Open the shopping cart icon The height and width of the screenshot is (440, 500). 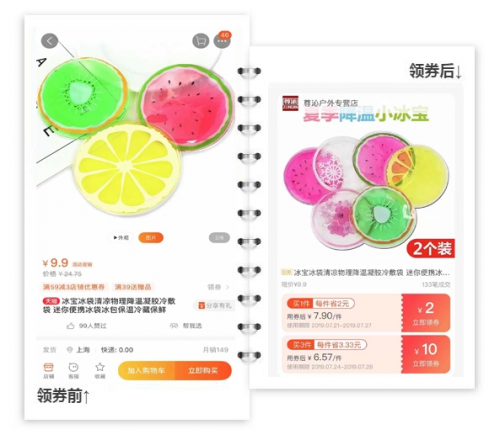pos(201,41)
